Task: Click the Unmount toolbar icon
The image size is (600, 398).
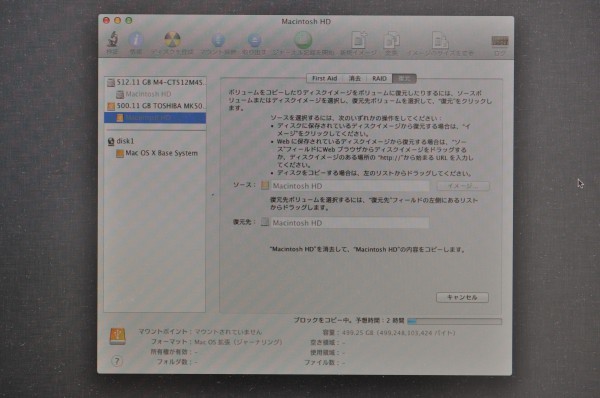Action: 218,40
